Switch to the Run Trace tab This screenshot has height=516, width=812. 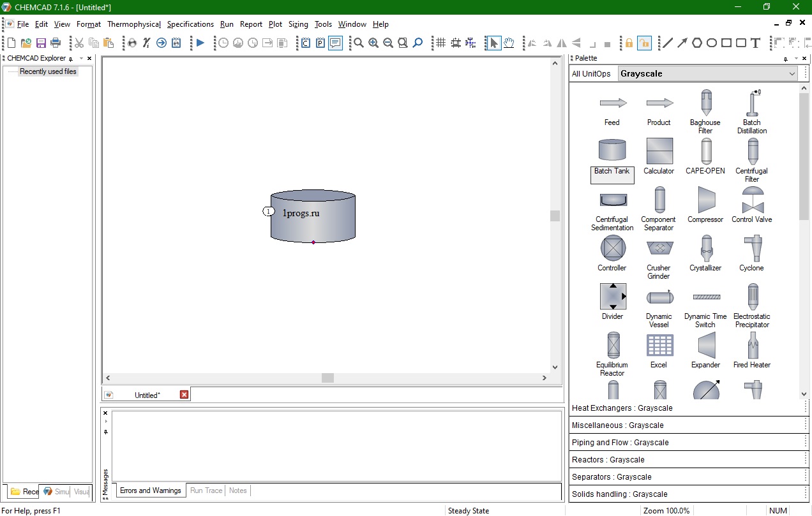pos(206,490)
